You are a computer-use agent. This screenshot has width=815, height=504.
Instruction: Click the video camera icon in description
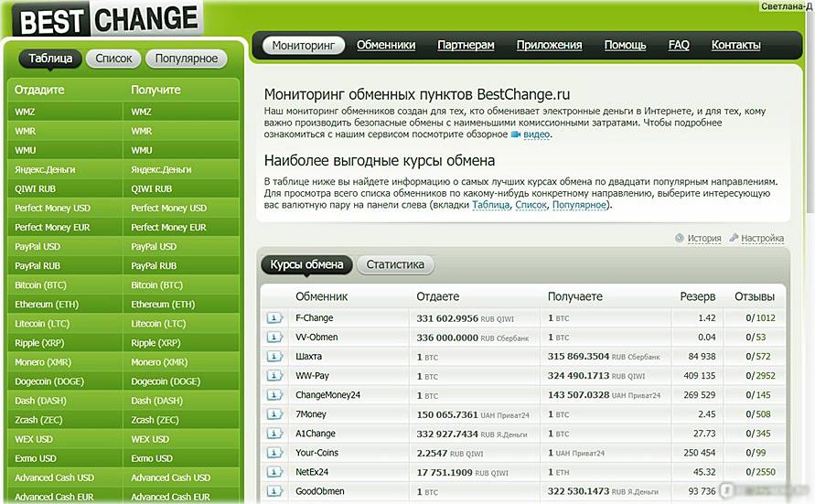click(x=515, y=134)
